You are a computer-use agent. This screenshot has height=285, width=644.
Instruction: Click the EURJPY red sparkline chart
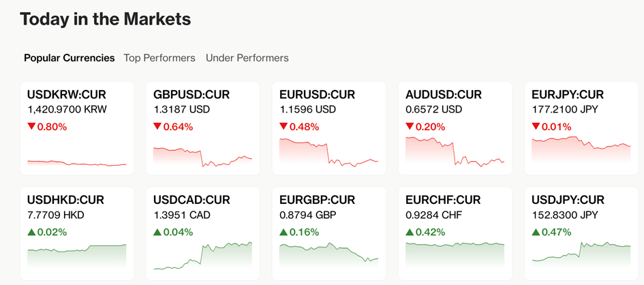pyautogui.click(x=581, y=147)
